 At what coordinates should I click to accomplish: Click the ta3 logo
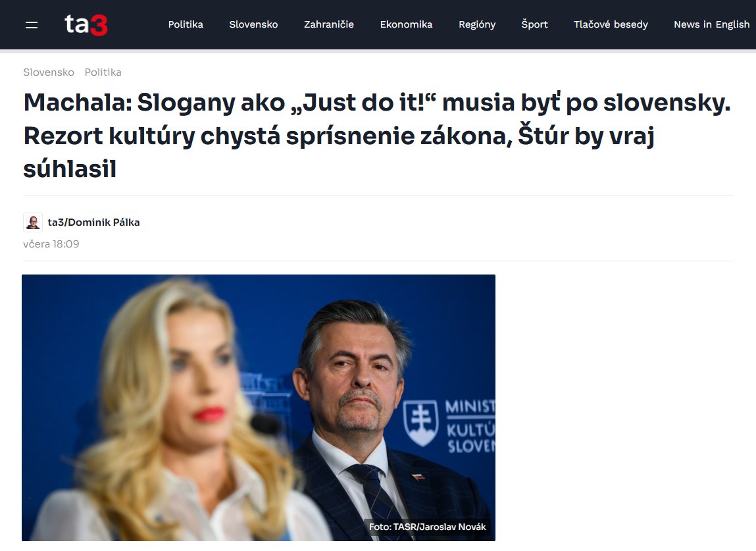(x=86, y=24)
